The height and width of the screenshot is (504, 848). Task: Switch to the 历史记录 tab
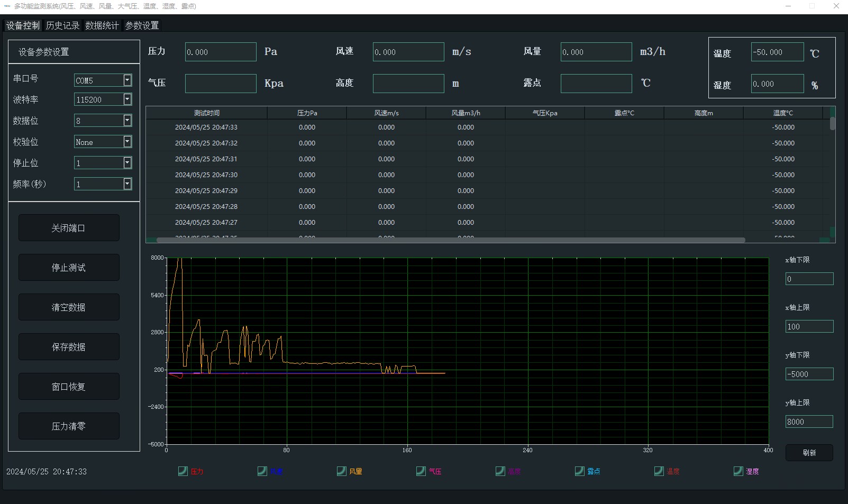62,25
